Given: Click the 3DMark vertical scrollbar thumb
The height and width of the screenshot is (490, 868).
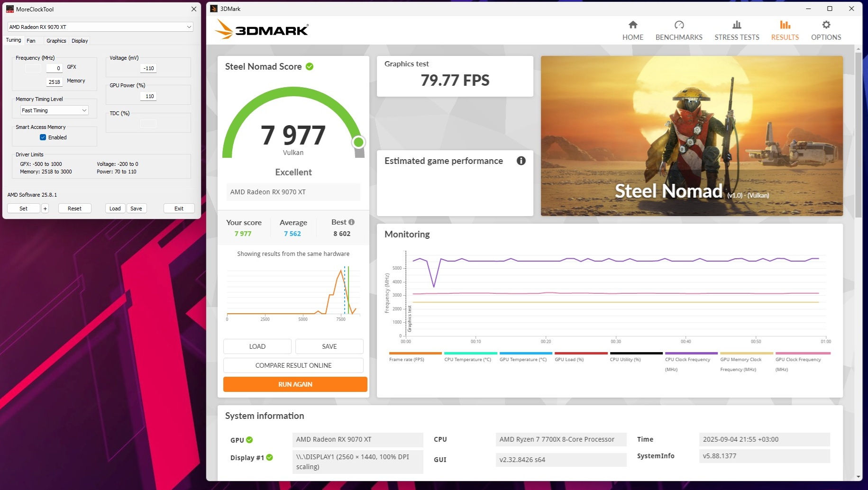Looking at the screenshot, I should point(858,135).
